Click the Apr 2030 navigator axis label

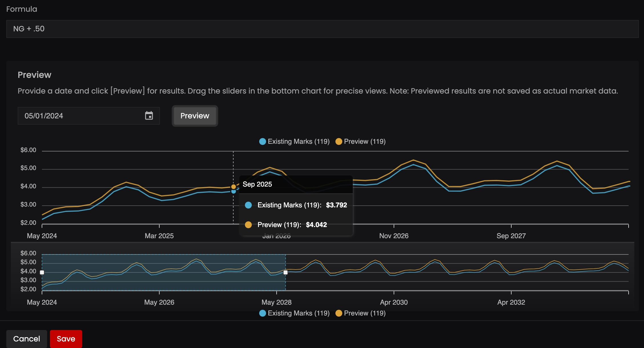394,302
